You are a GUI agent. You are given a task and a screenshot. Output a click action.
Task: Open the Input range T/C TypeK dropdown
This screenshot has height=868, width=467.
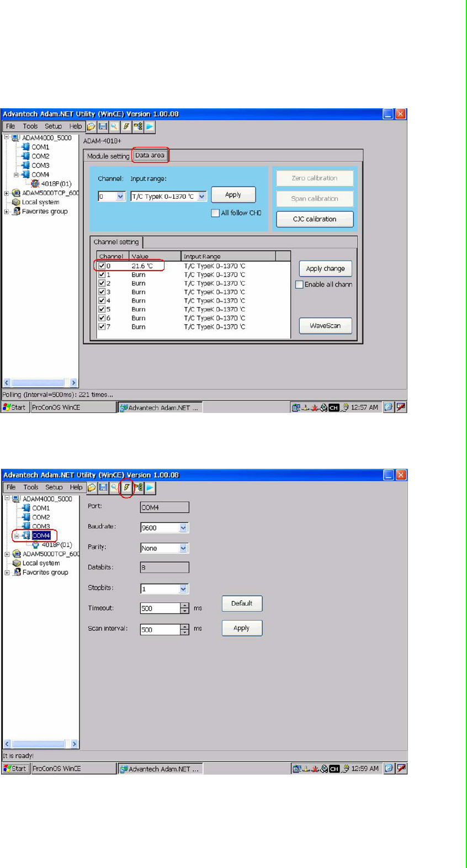coord(202,197)
